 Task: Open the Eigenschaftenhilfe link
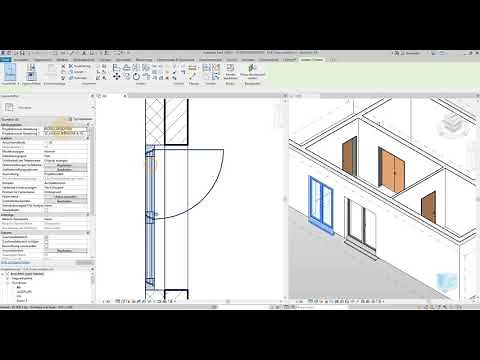click(16, 263)
